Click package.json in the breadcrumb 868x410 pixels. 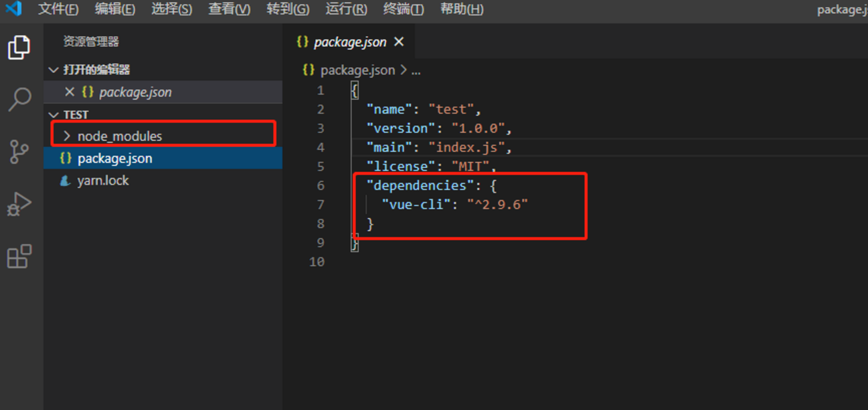[357, 70]
